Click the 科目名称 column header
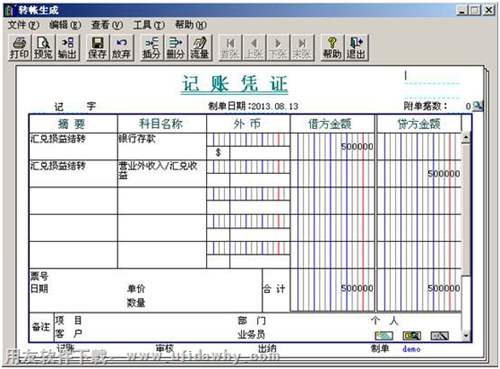Screen dimensions: 500x369 [x=162, y=124]
